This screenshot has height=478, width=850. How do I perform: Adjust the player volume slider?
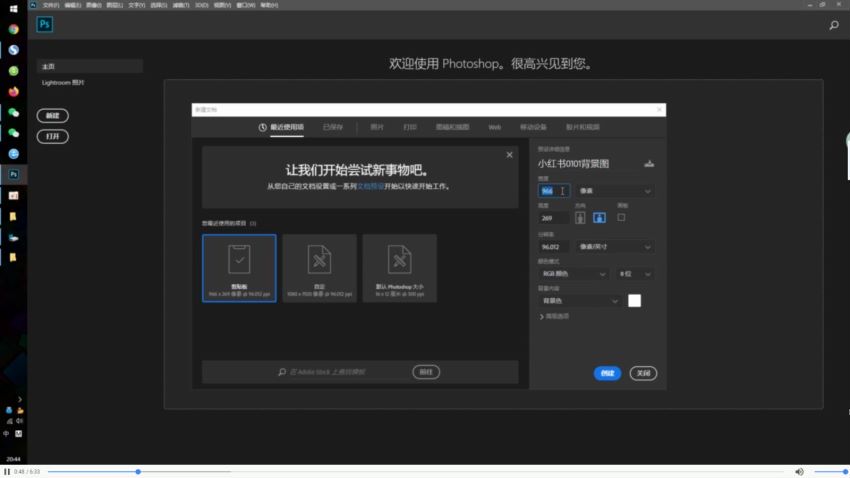(830, 471)
